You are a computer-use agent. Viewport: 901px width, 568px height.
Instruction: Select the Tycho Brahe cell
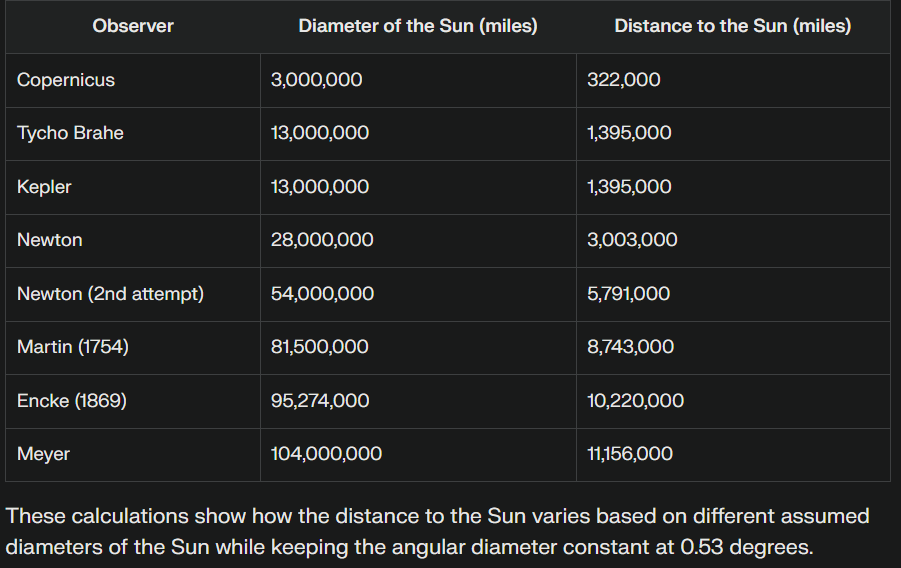pyautogui.click(x=70, y=133)
